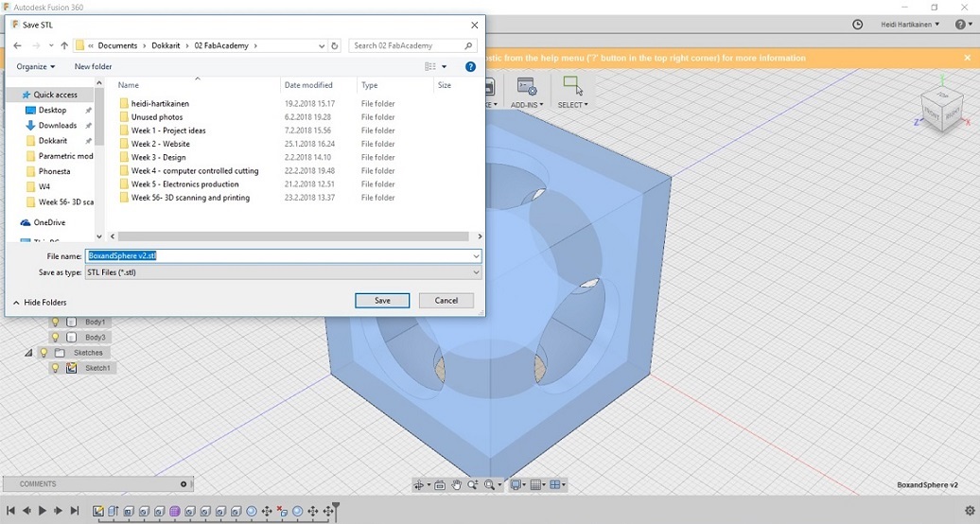The image size is (980, 524).
Task: Open the Fusion 360 help menu
Action: point(962,25)
